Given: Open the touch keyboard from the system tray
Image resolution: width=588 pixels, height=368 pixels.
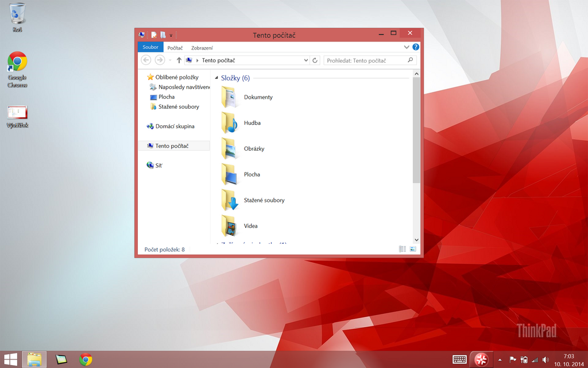Looking at the screenshot, I should pos(459,359).
